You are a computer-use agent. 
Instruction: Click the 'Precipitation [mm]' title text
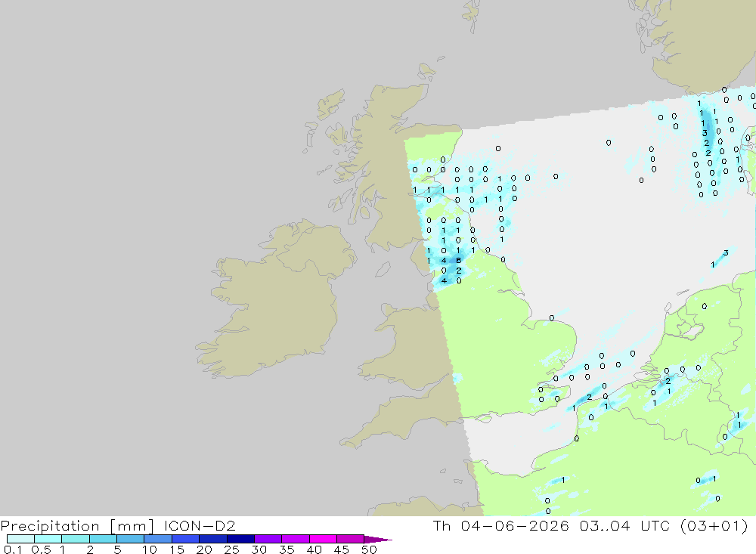[x=77, y=526]
